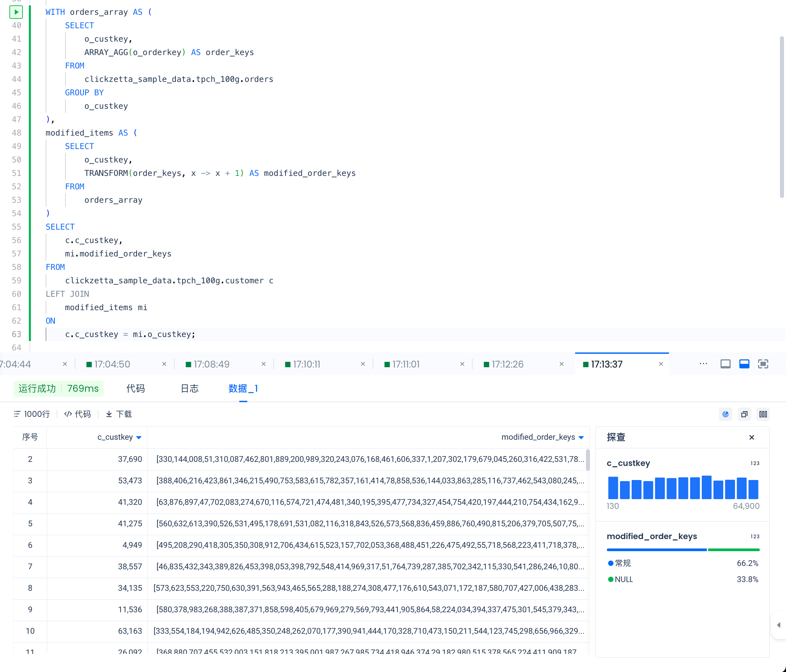The height and width of the screenshot is (672, 786).
Task: Click the data inspect radar icon
Action: [x=725, y=414]
